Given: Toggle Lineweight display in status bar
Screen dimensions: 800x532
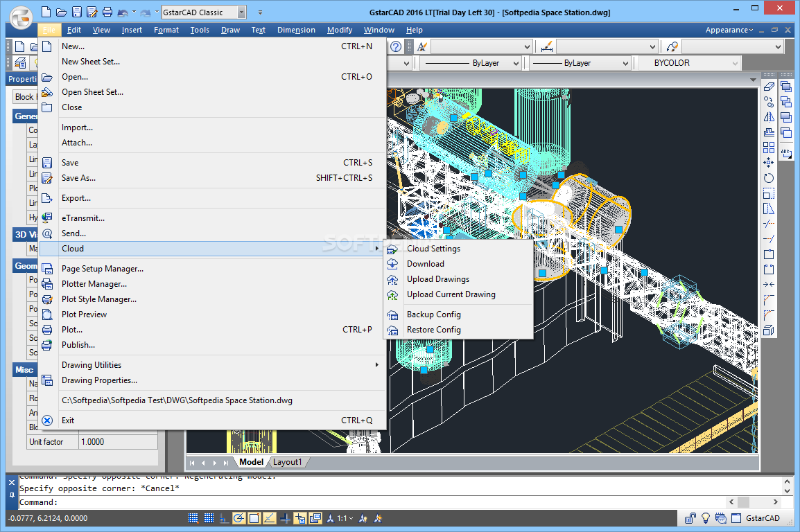Looking at the screenshot, I should click(285, 518).
